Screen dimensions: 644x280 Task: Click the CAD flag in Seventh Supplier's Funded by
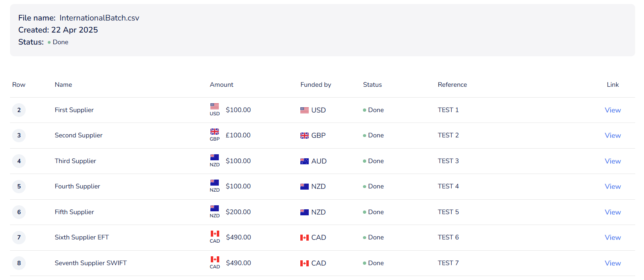(x=305, y=264)
